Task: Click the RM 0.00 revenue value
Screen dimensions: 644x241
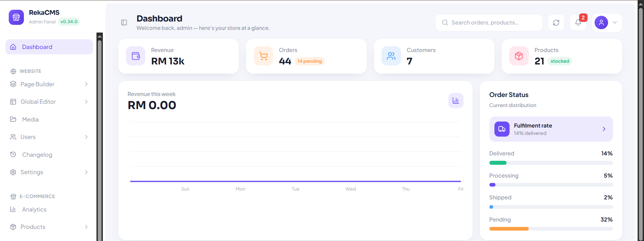Action: point(152,105)
